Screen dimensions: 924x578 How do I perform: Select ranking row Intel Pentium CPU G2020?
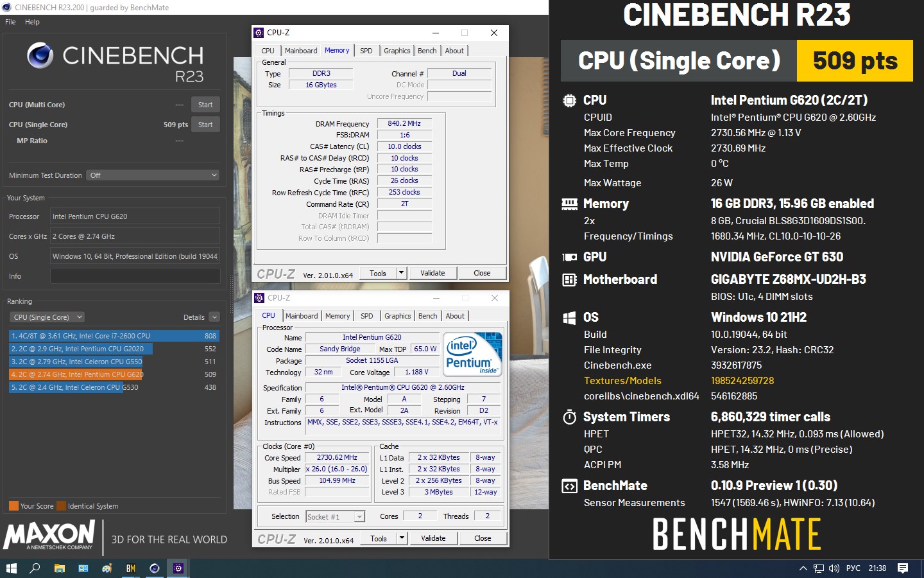tap(114, 349)
